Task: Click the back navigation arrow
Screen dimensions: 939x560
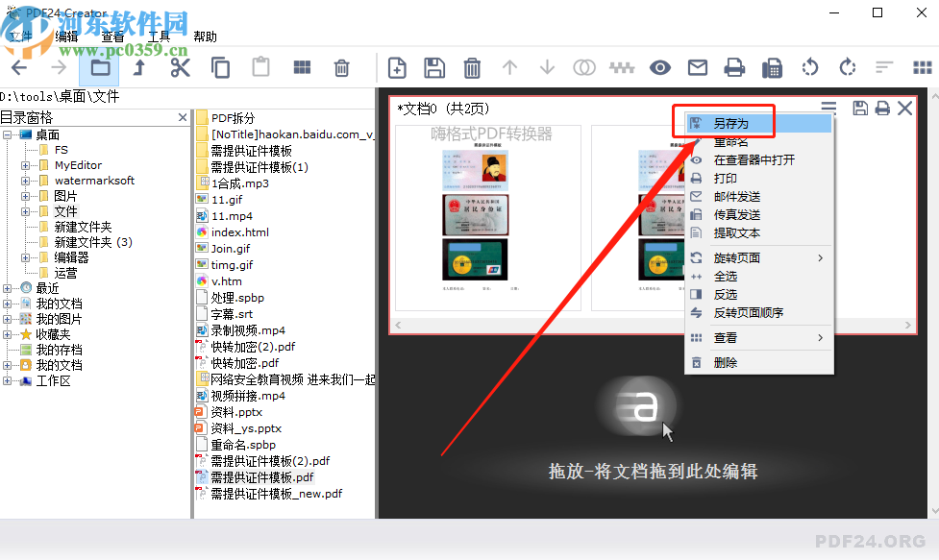Action: pyautogui.click(x=19, y=67)
